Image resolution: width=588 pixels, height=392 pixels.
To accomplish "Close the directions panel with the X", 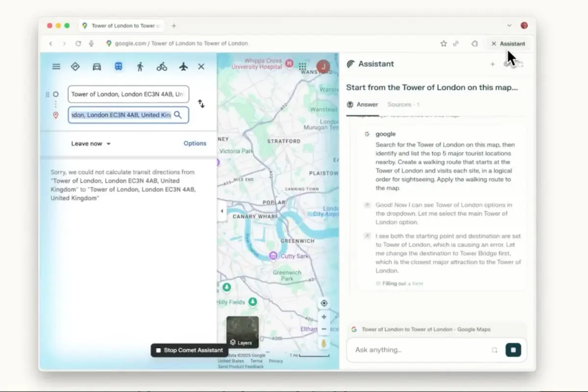I will (201, 66).
